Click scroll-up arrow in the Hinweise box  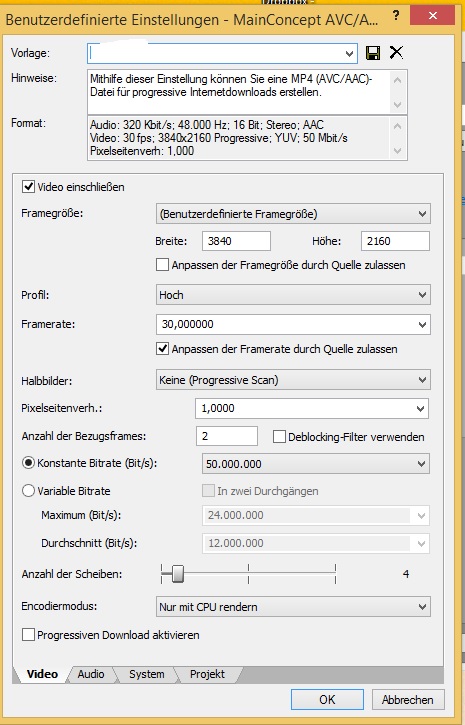pos(398,80)
